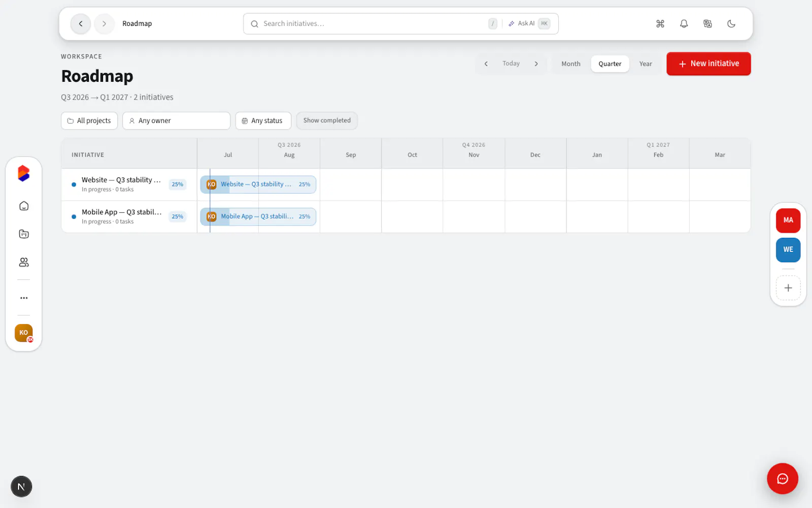This screenshot has height=508, width=812.
Task: Click the 25% badge on Mobile App row
Action: tap(177, 217)
